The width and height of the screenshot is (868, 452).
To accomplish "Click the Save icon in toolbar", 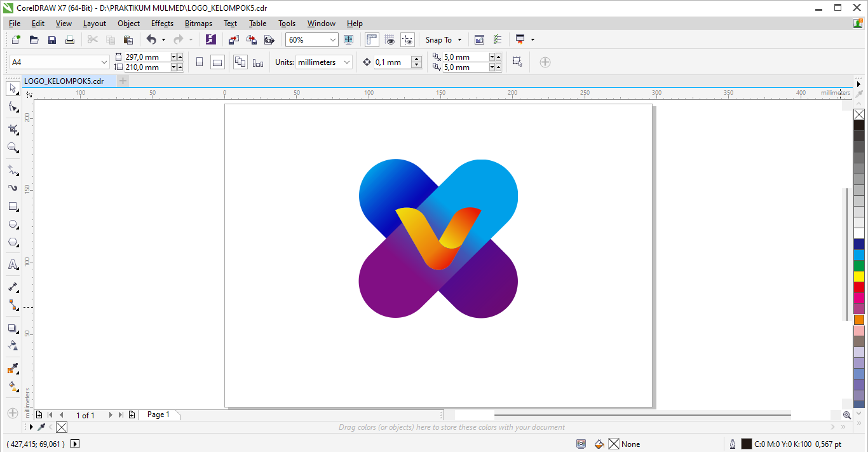I will coord(52,40).
